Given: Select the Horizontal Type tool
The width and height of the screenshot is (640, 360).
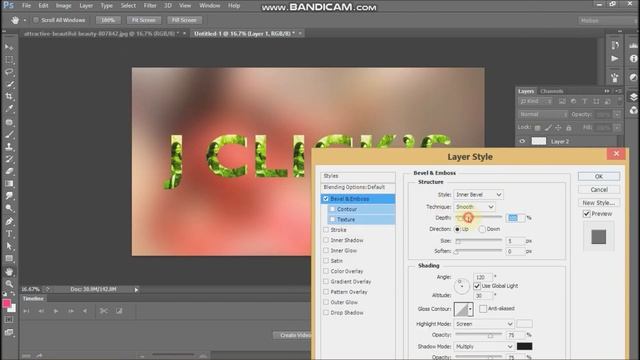Looking at the screenshot, I should pos(9,234).
